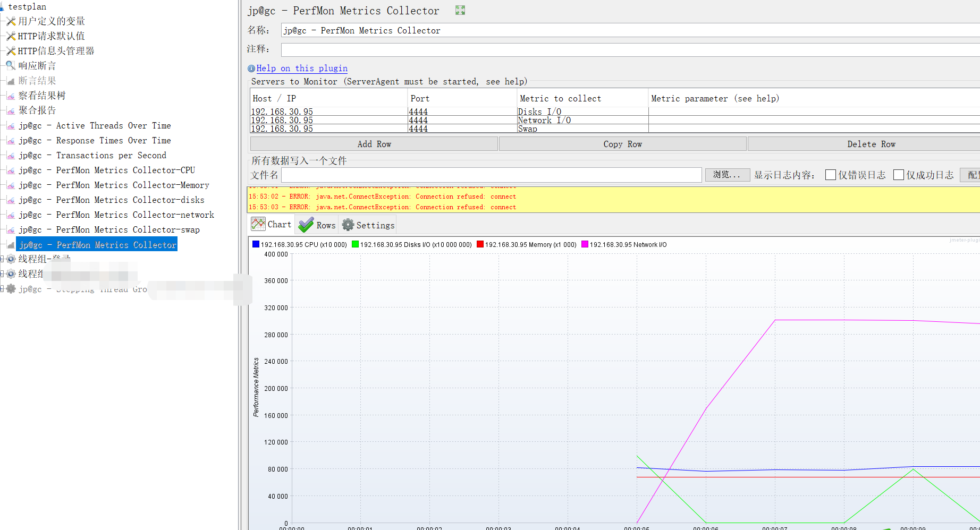Select PerfMon Metrics Collector-CPU tree item
The height and width of the screenshot is (530, 980).
107,170
